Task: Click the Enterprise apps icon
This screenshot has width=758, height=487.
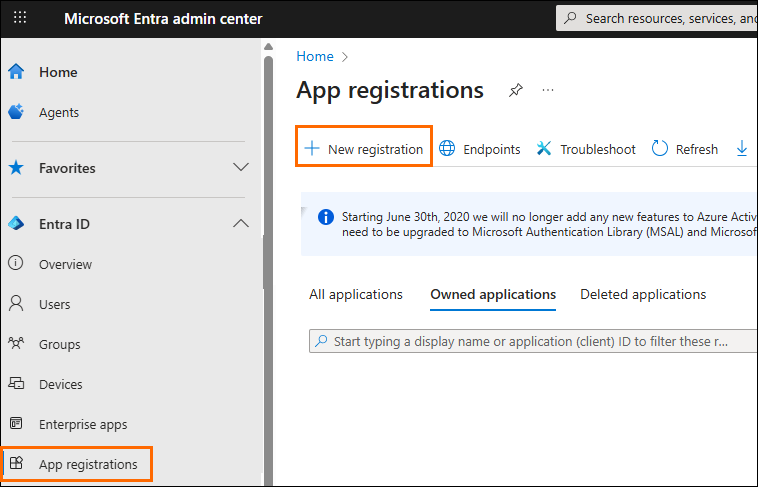Action: tap(16, 424)
